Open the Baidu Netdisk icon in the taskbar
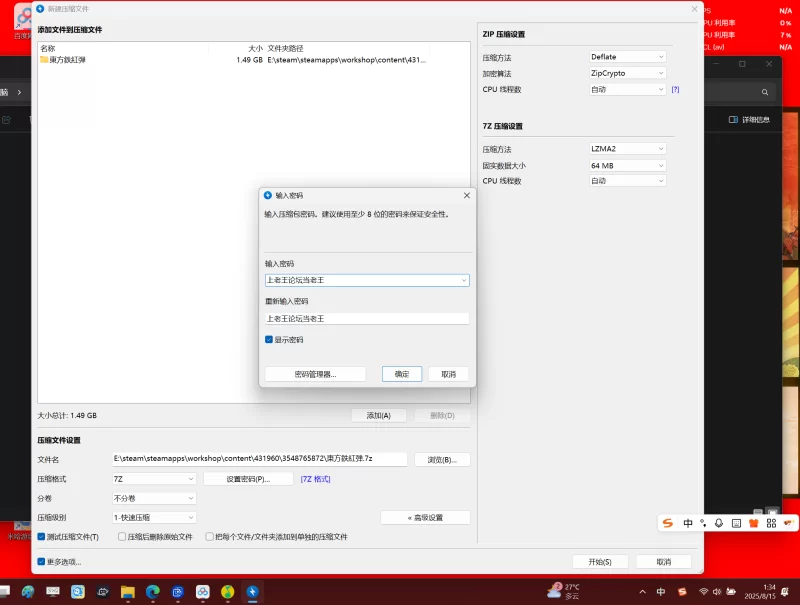 (x=203, y=592)
